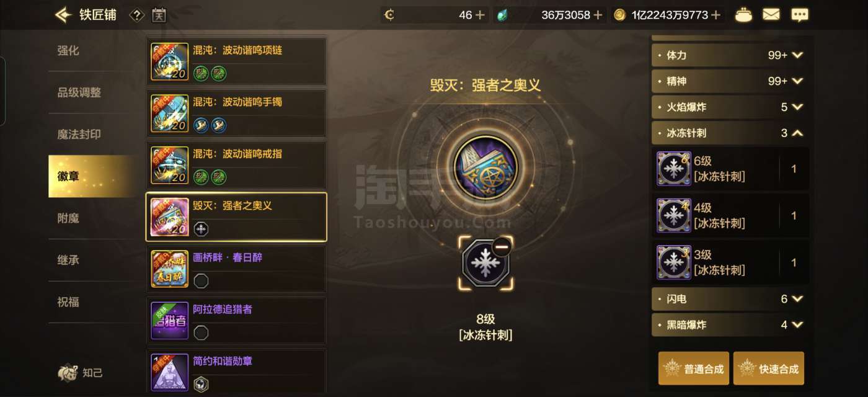Open the 知己 companion icon
The width and height of the screenshot is (868, 397).
(x=81, y=373)
